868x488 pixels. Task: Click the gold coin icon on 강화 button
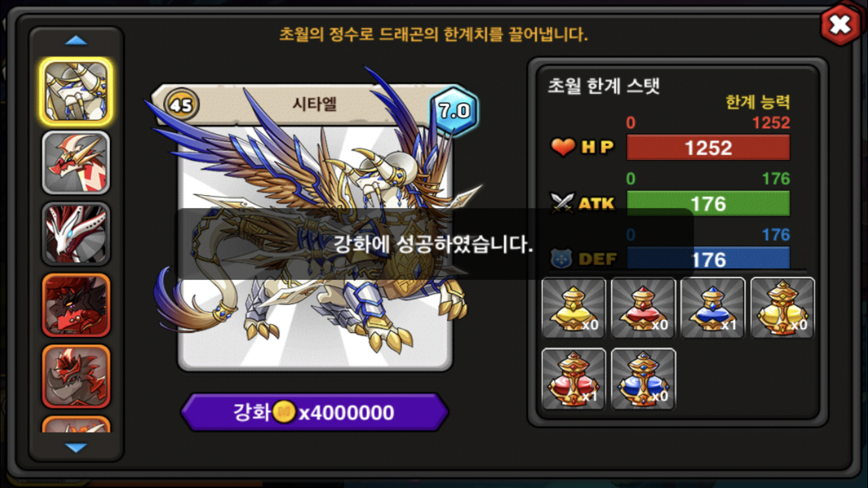coord(284,412)
